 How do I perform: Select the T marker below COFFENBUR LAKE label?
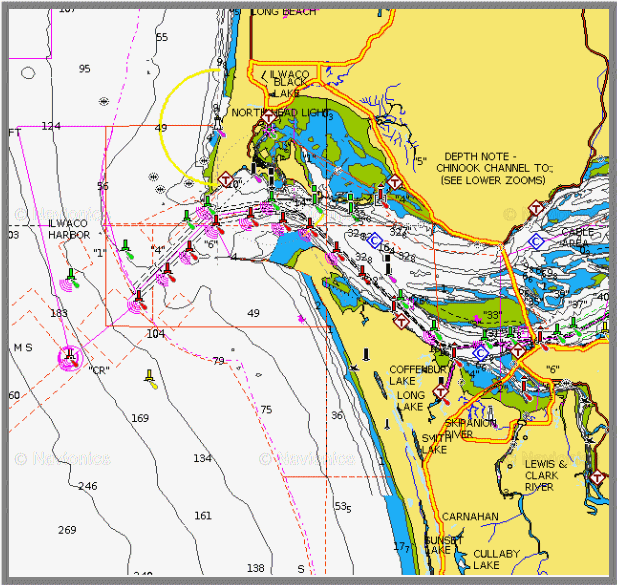point(440,391)
